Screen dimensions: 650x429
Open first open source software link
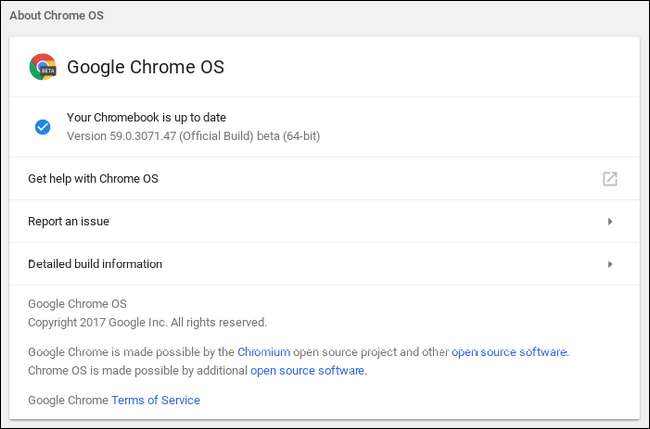[x=509, y=352]
